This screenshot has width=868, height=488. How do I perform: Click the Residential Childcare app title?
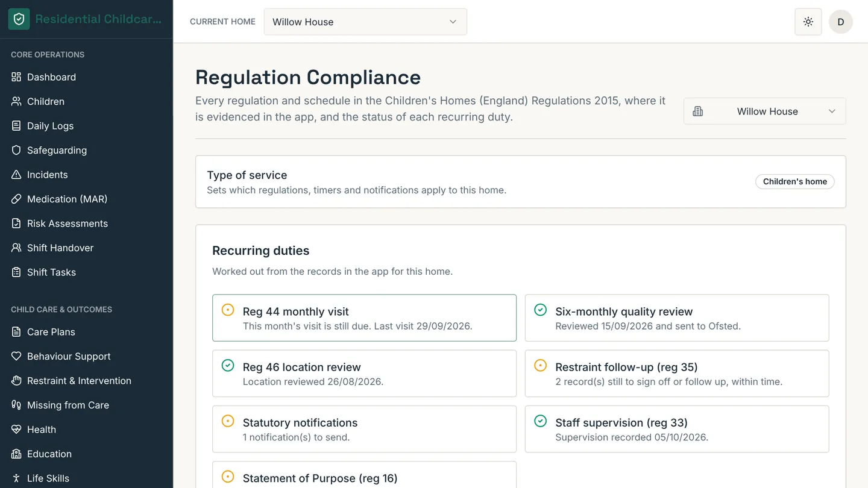(x=98, y=19)
